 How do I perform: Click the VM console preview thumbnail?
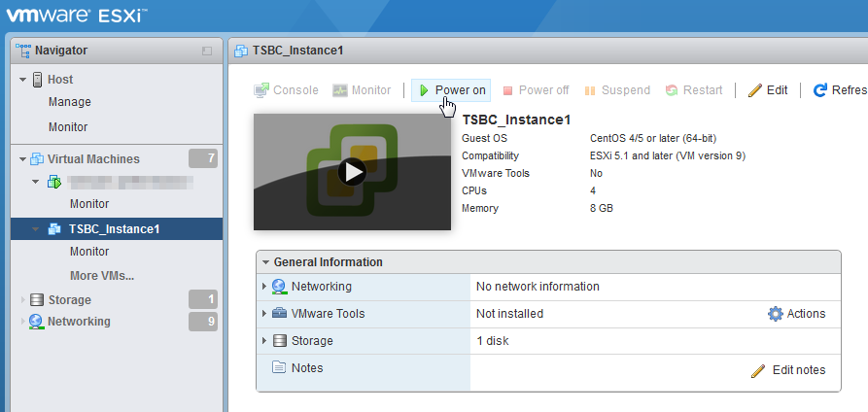352,172
